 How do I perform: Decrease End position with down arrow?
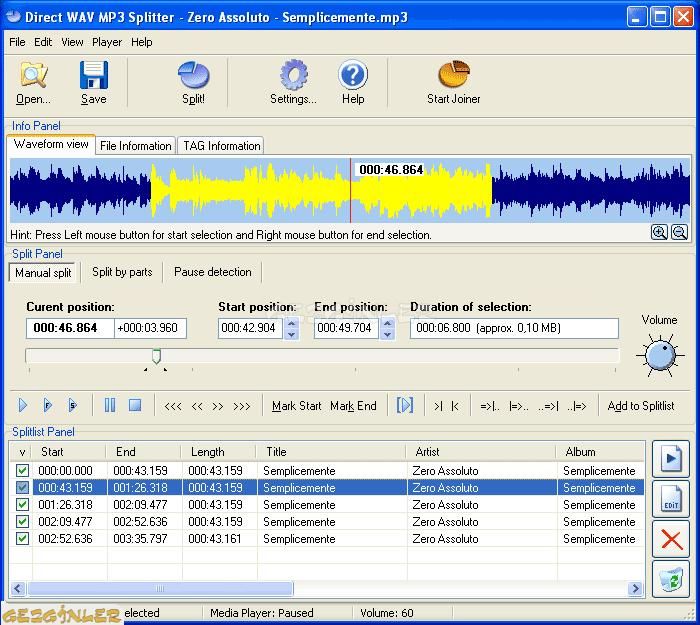coord(388,334)
